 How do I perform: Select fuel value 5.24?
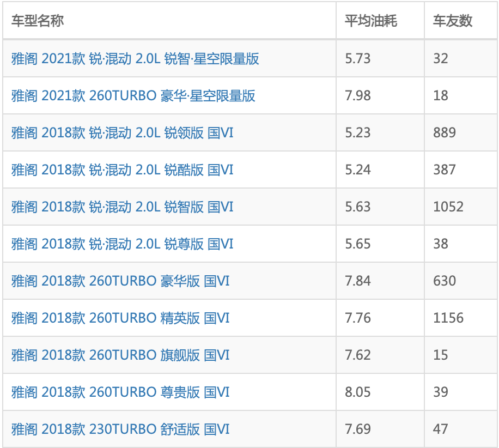click(358, 170)
